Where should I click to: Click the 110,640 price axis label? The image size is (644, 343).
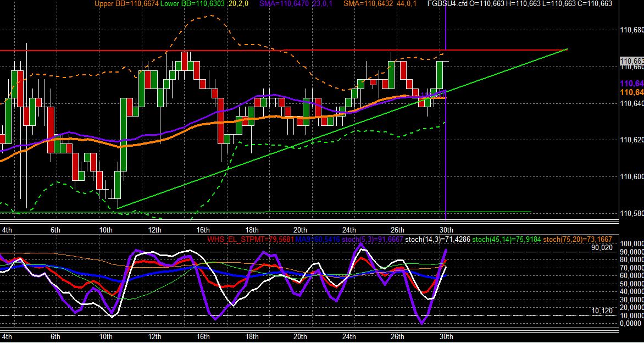632,103
